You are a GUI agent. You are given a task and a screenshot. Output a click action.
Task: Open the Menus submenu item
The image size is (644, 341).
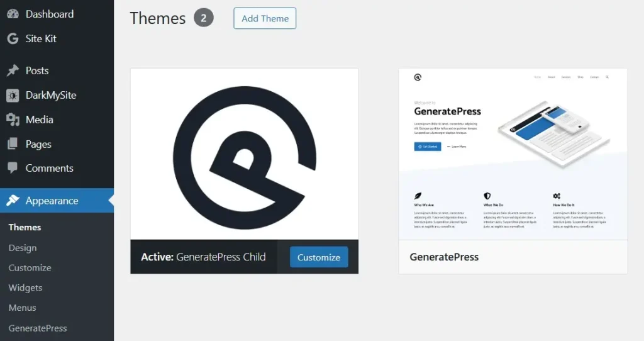22,308
